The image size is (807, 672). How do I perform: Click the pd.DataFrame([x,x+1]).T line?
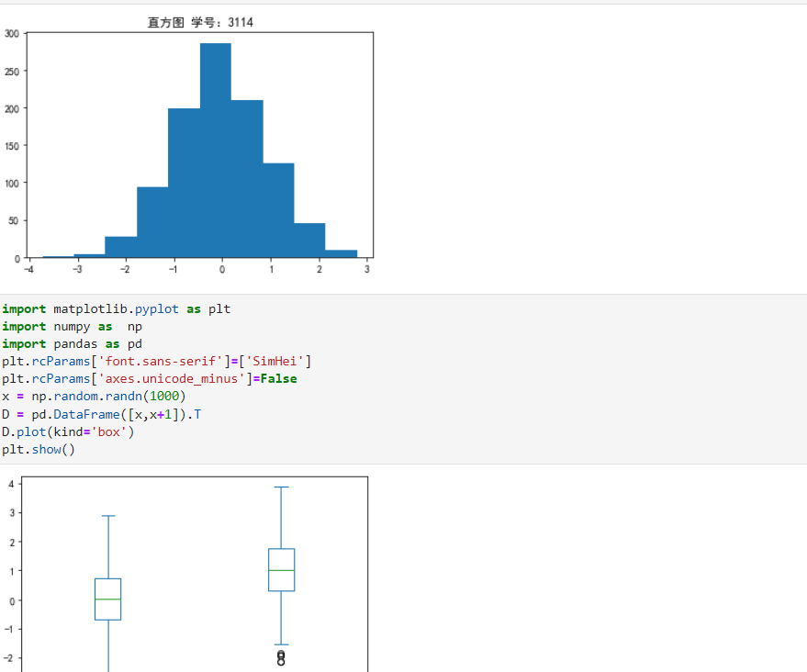click(101, 414)
